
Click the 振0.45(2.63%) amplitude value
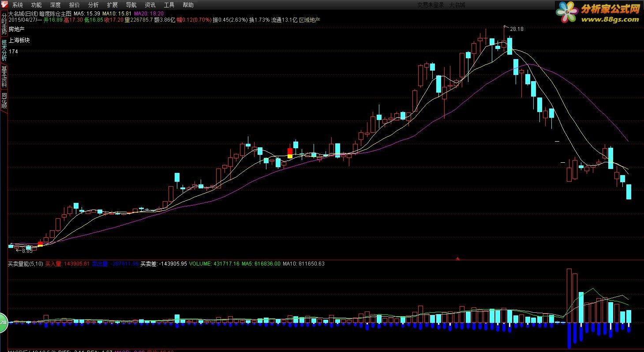click(230, 20)
